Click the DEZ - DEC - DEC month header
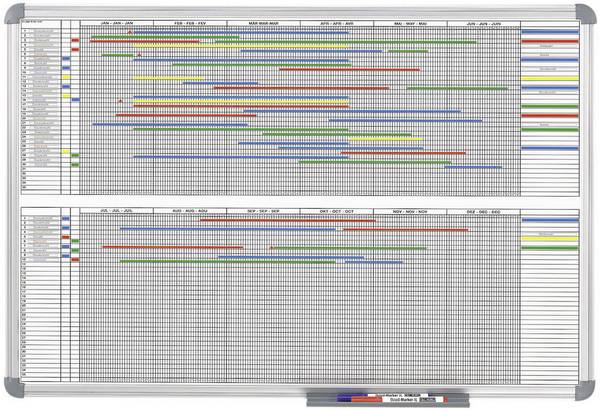The image size is (600, 410). pos(483,211)
